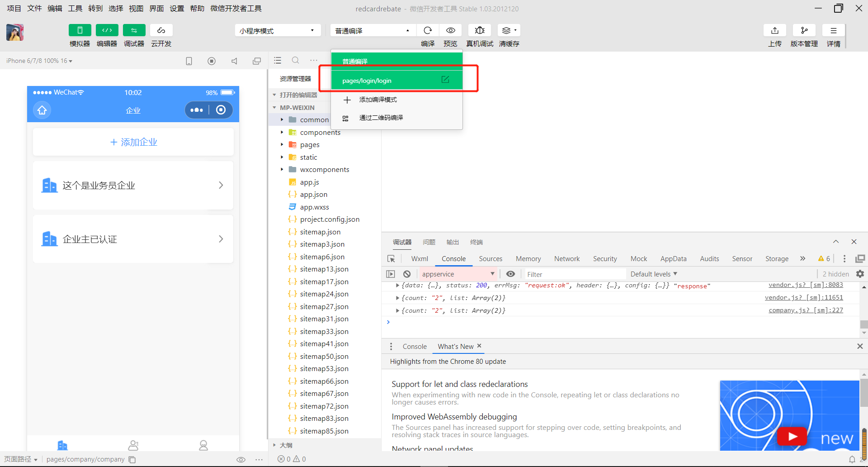Image resolution: width=868 pixels, height=467 pixels.
Task: Toggle the console sidebar icon
Action: [x=391, y=274]
